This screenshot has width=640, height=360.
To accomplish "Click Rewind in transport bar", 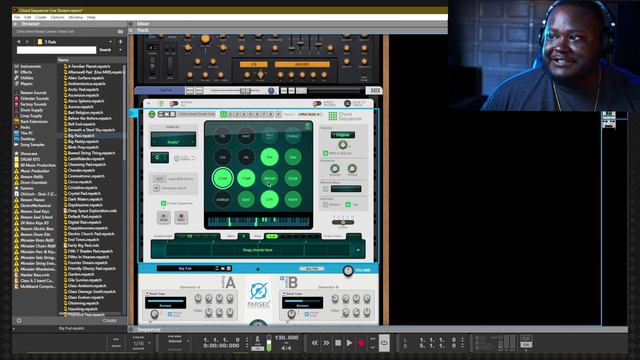I will coord(315,343).
